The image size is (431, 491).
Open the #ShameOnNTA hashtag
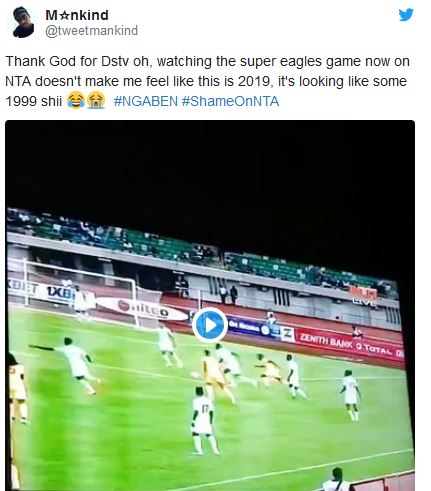point(230,101)
